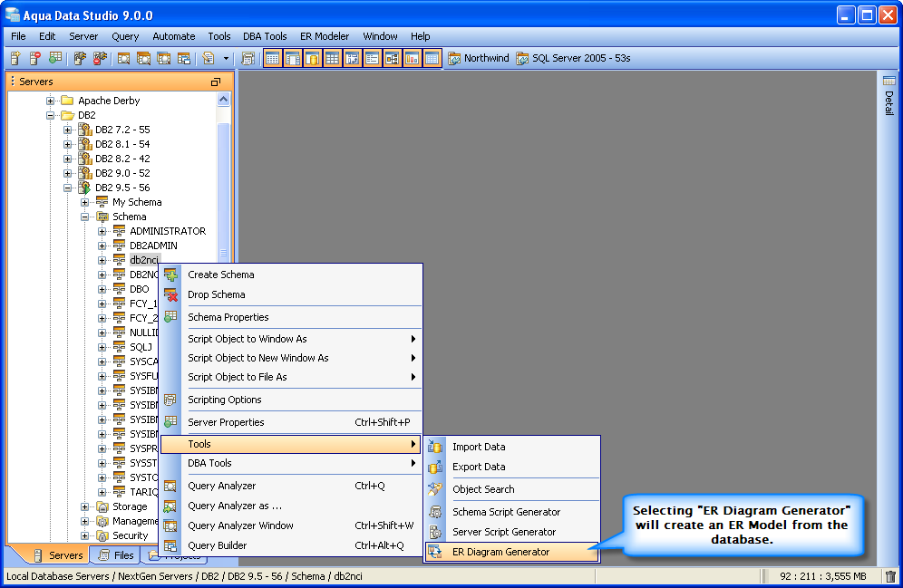Click the green server properties toolbar icon
Viewport: 903px width, 588px height.
point(55,58)
